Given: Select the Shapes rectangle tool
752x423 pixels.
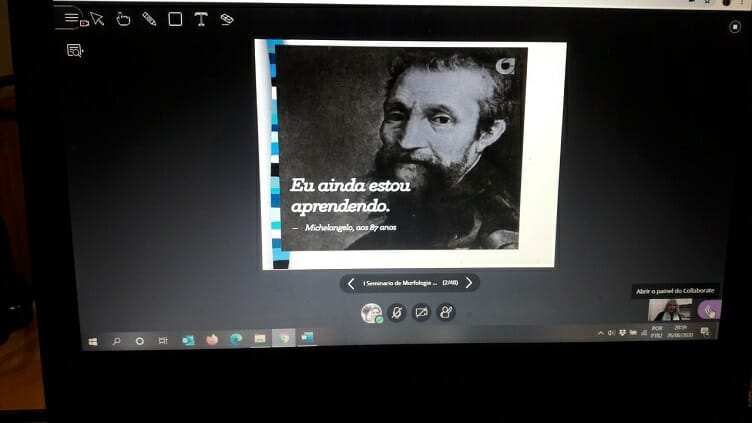Looking at the screenshot, I should point(175,19).
